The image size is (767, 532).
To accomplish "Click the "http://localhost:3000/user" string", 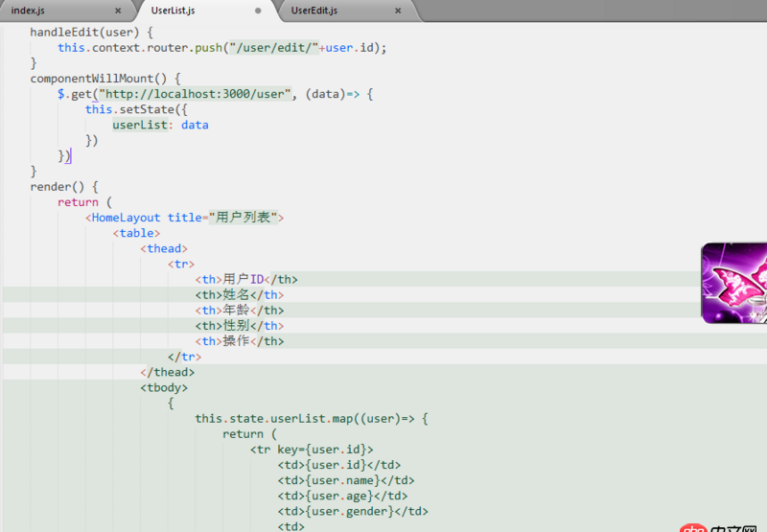I will [x=196, y=94].
